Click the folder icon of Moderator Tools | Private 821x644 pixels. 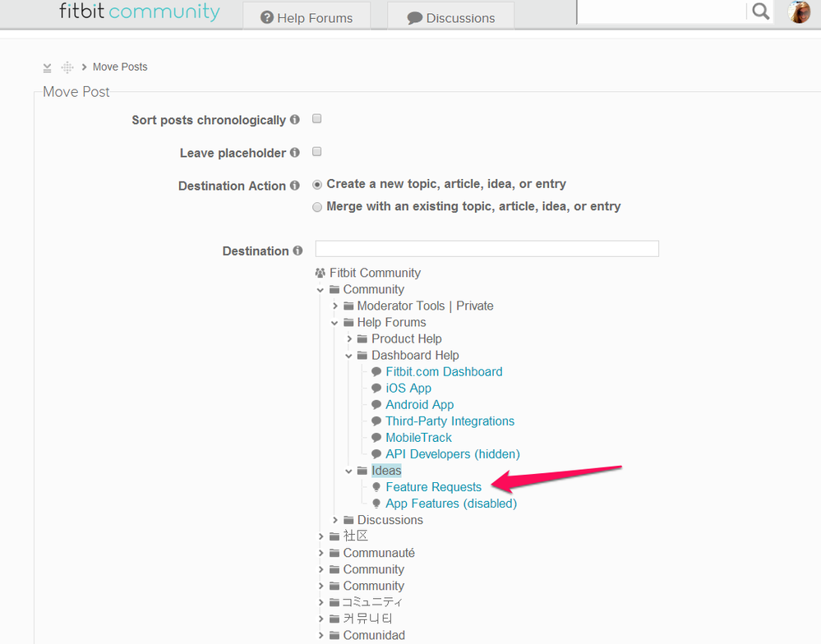[x=348, y=306]
